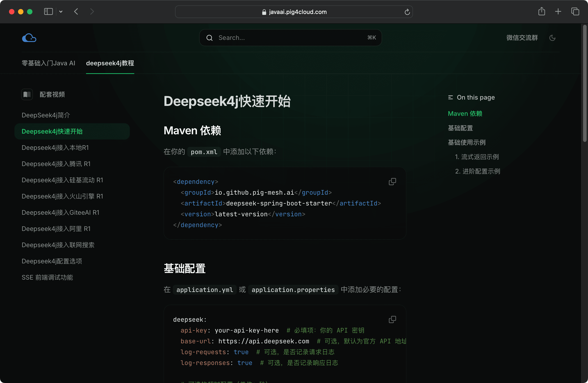Click the search magnifier icon
Screen dimensions: 588x383
point(210,38)
